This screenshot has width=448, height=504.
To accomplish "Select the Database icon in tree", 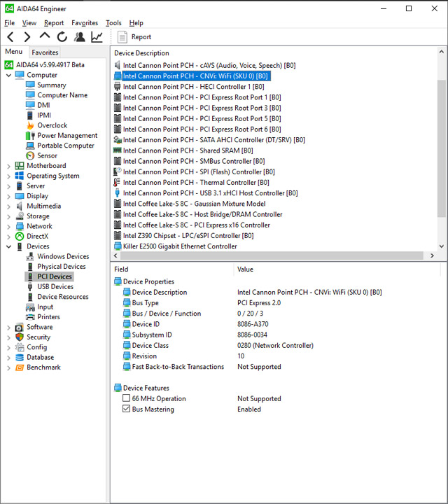I will [x=20, y=357].
